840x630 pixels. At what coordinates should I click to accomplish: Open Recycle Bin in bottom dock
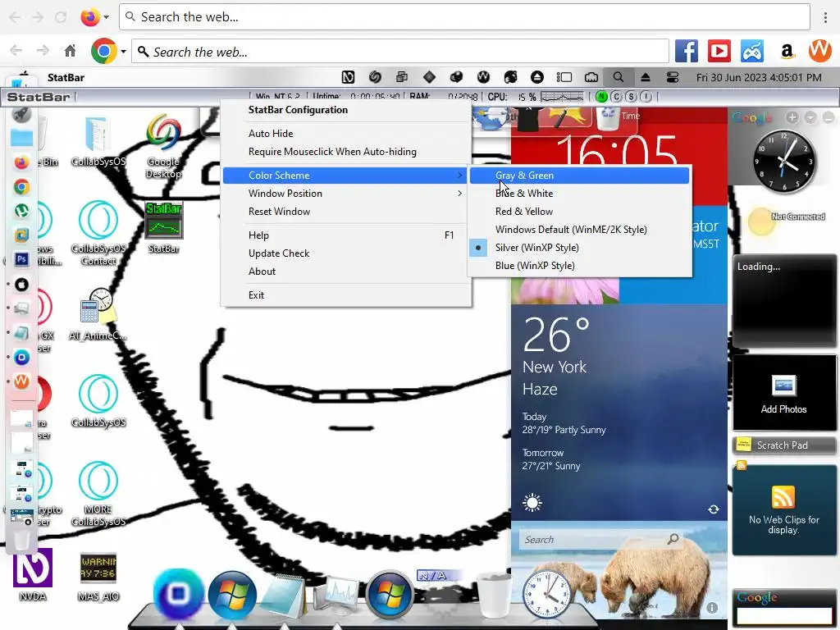[x=494, y=595]
